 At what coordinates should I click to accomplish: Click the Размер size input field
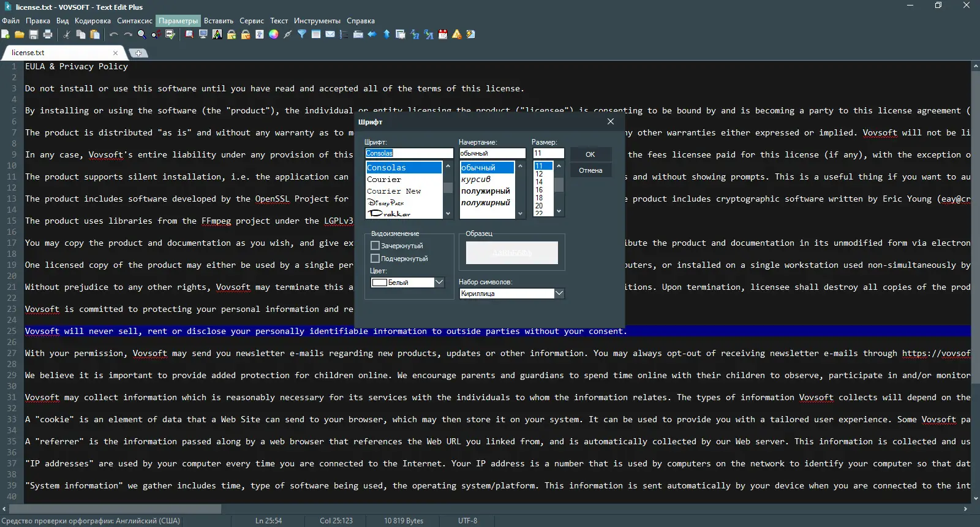(x=549, y=153)
